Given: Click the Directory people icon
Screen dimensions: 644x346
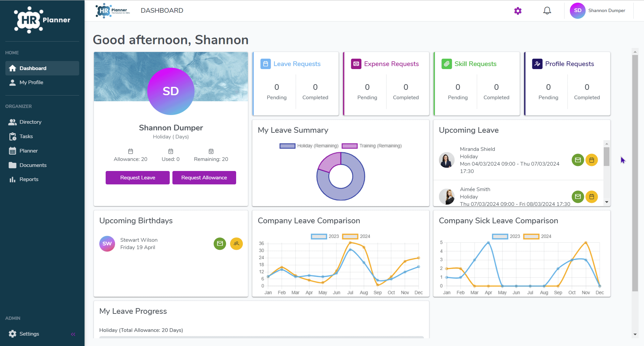Looking at the screenshot, I should point(12,122).
